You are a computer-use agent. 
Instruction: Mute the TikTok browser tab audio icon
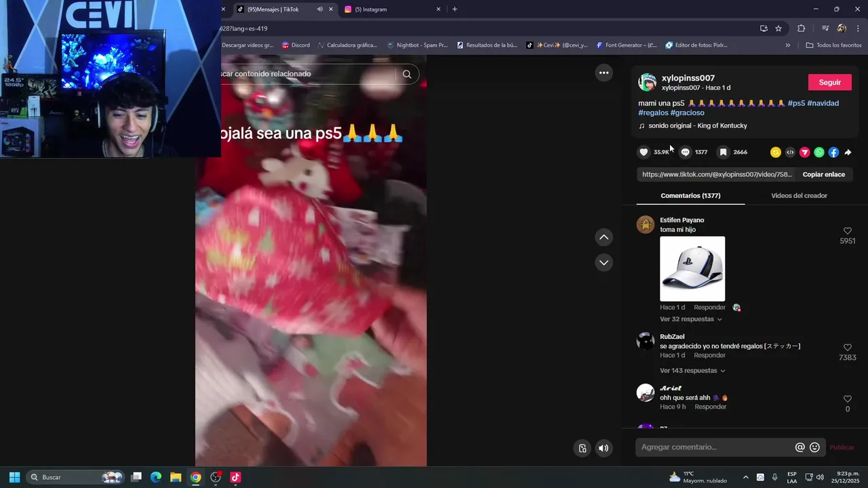(319, 9)
